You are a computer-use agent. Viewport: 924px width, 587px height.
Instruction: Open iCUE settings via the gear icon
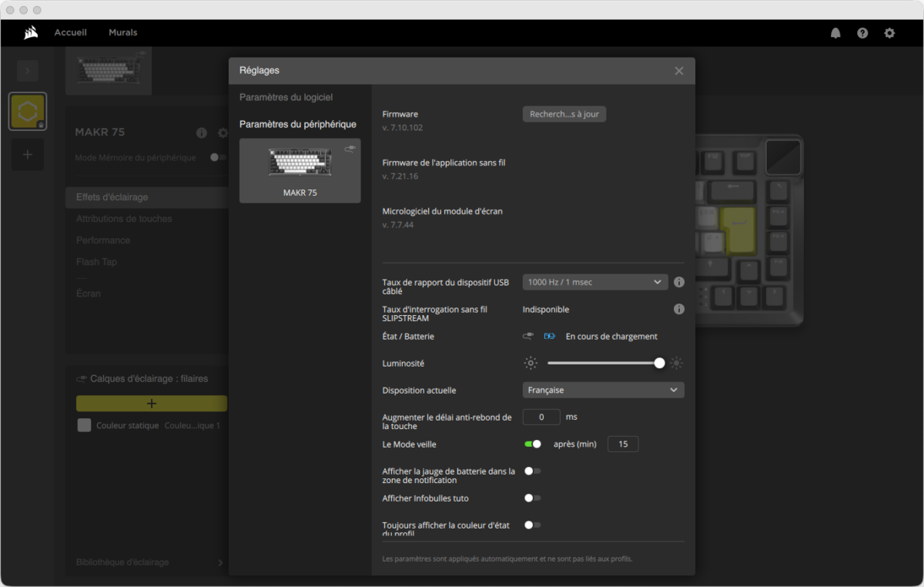point(889,33)
